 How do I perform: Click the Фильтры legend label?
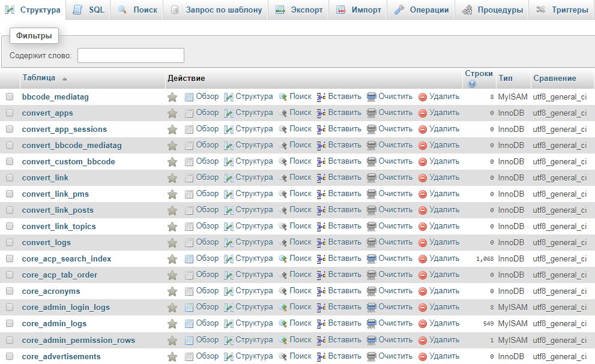tap(34, 35)
